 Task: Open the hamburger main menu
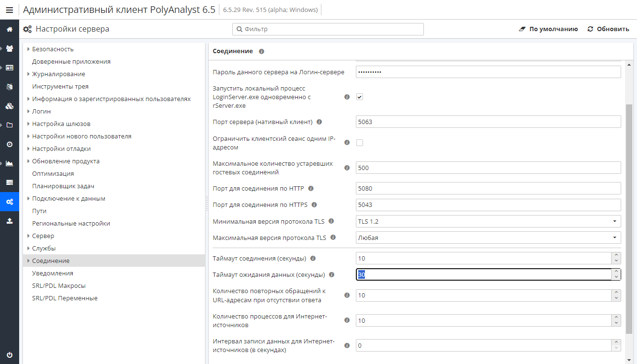(x=10, y=10)
